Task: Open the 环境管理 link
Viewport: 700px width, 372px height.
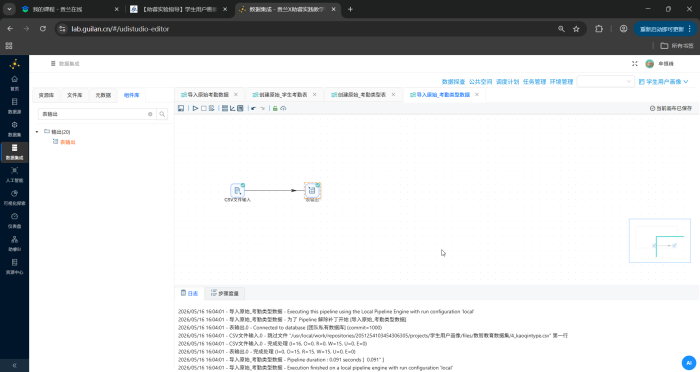Action: (x=561, y=82)
